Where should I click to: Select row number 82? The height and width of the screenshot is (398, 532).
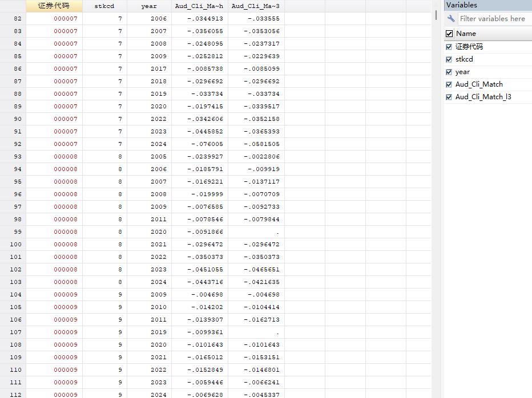click(13, 19)
